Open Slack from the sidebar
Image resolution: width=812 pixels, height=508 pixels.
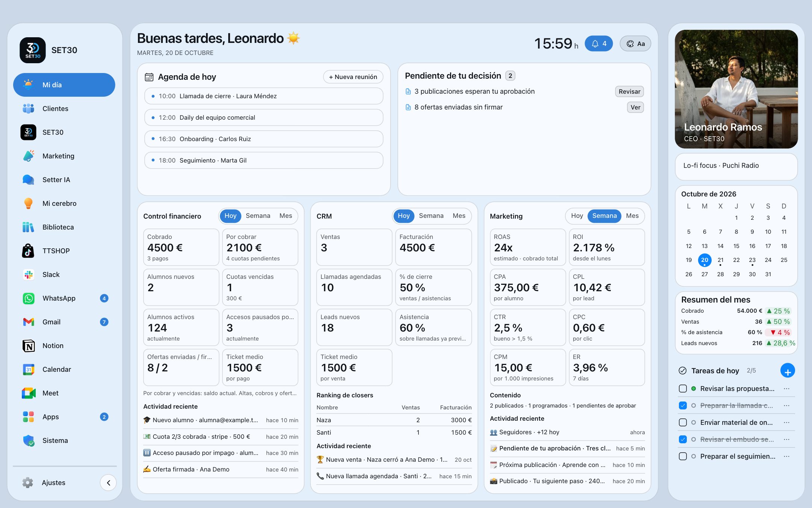64,274
